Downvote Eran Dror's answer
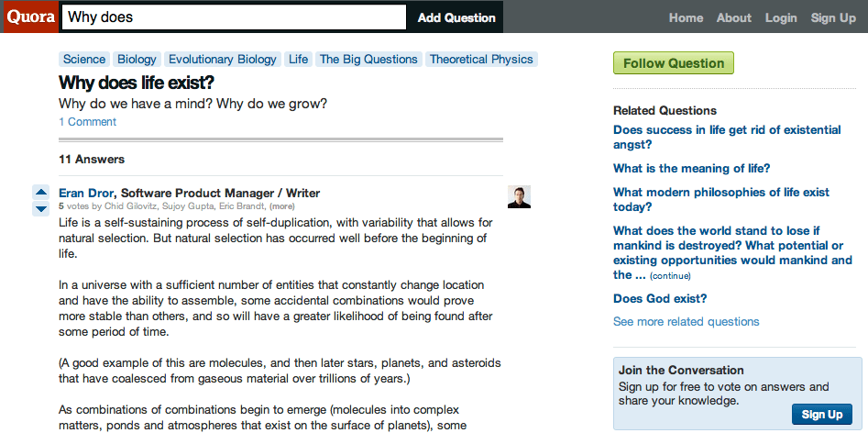The width and height of the screenshot is (868, 433). click(x=40, y=209)
